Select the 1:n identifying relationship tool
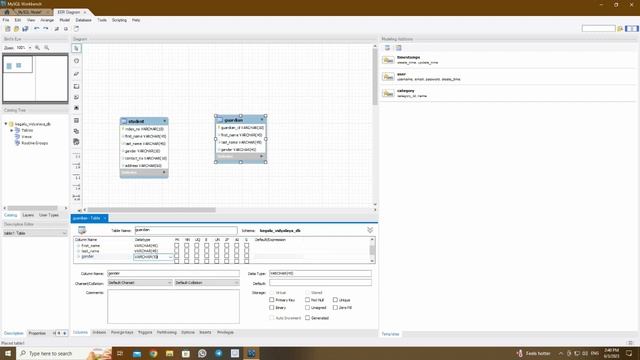This screenshot has width=640, height=360. pos(76,187)
